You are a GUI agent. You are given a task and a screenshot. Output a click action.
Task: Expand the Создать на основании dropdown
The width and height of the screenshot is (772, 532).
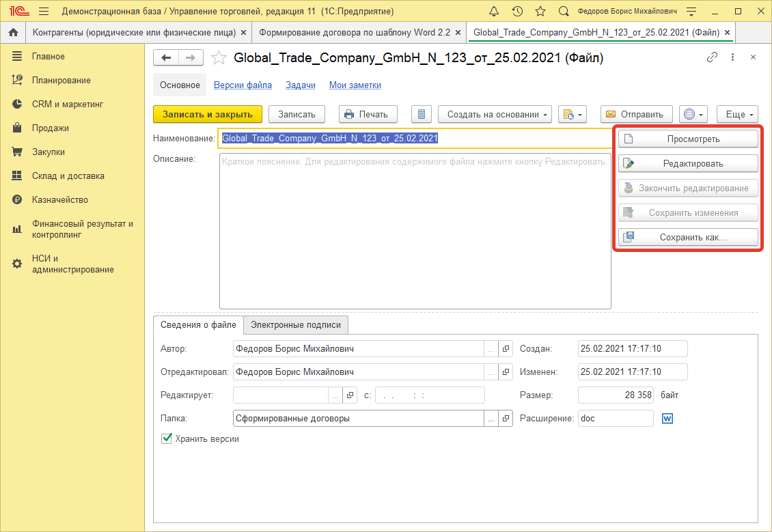click(x=495, y=115)
